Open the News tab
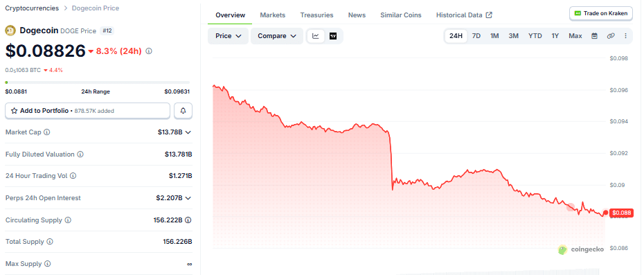The image size is (644, 275). pyautogui.click(x=357, y=15)
